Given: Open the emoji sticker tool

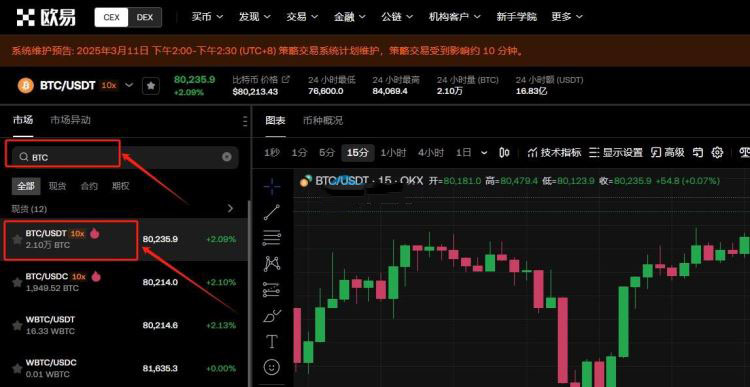Looking at the screenshot, I should coord(272,367).
